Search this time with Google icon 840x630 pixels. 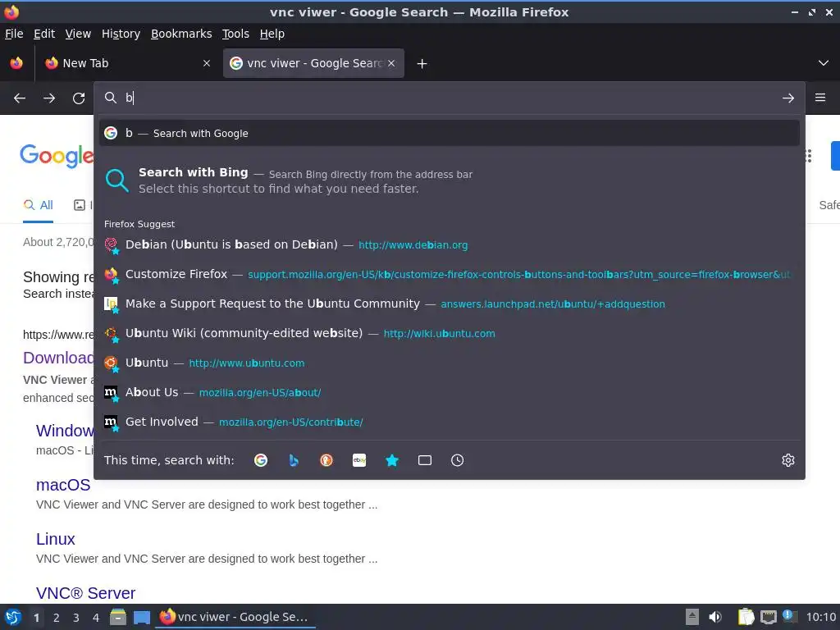pyautogui.click(x=261, y=460)
